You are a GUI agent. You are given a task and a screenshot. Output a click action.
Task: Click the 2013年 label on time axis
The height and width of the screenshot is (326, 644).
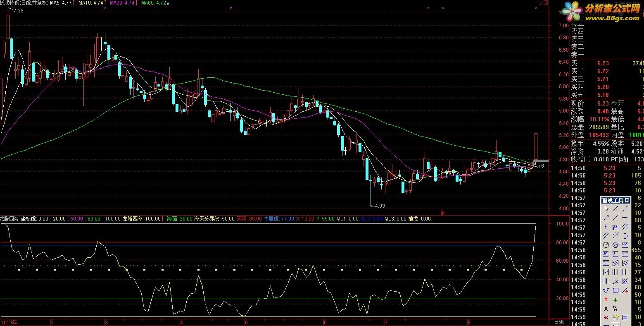coord(9,322)
